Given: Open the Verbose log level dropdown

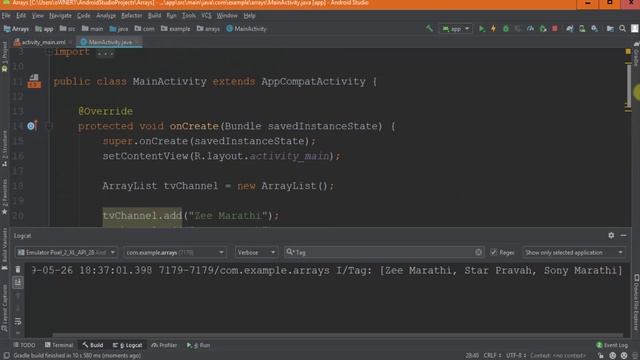Looking at the screenshot, I should click(x=256, y=252).
